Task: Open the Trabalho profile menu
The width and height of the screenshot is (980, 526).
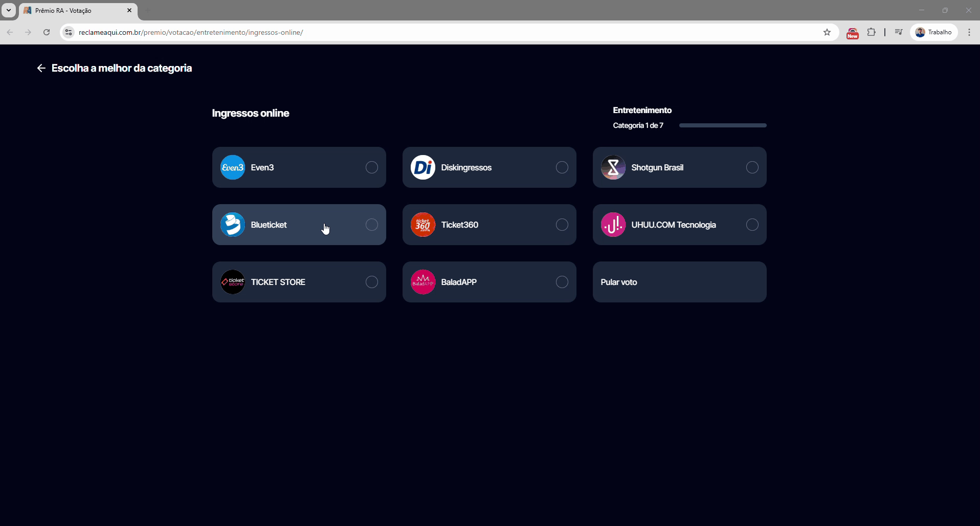Action: click(934, 32)
